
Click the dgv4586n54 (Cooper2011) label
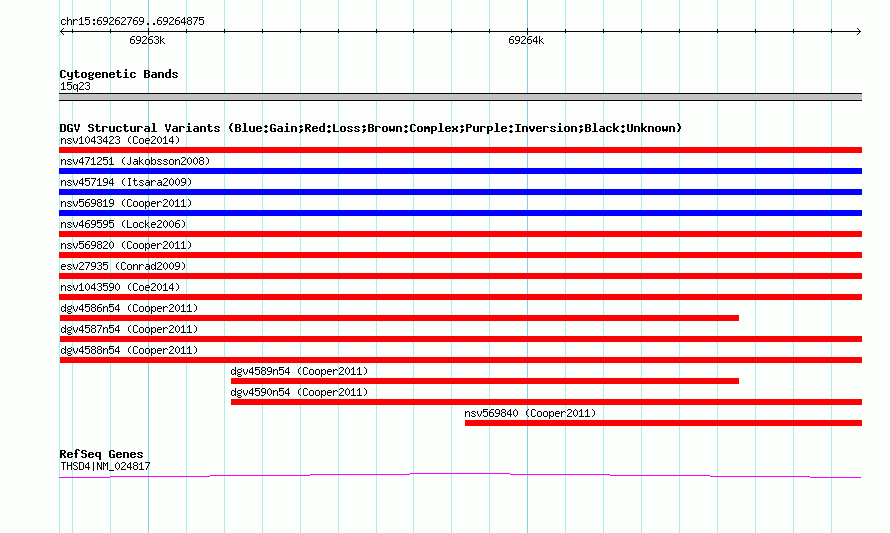129,308
